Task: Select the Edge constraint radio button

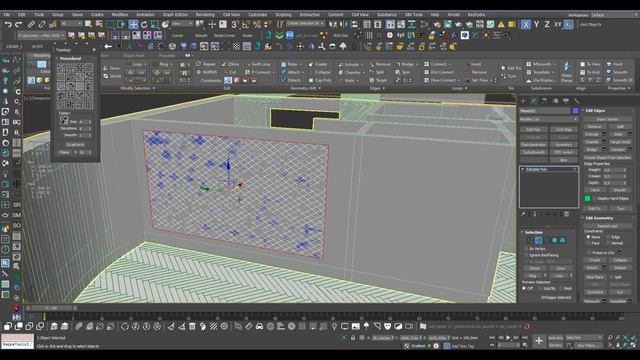Action: 608,237
